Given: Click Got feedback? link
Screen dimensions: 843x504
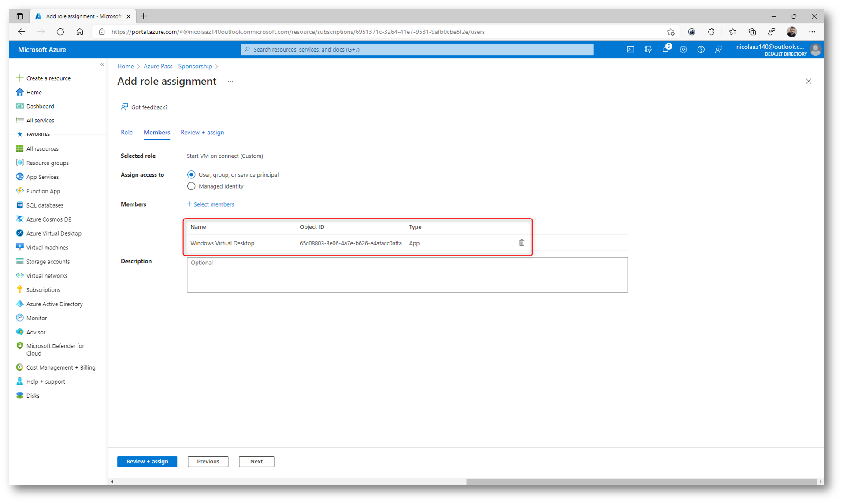Looking at the screenshot, I should [x=144, y=107].
